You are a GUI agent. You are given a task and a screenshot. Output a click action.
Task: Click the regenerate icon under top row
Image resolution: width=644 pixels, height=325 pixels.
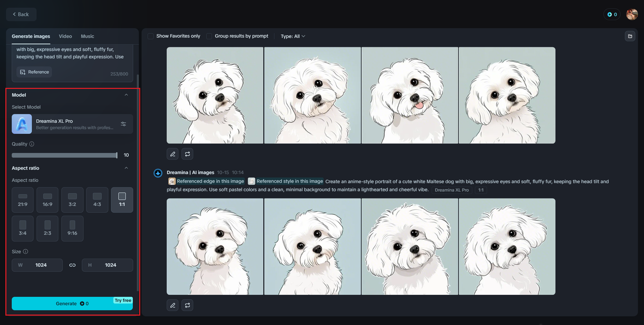click(x=187, y=154)
